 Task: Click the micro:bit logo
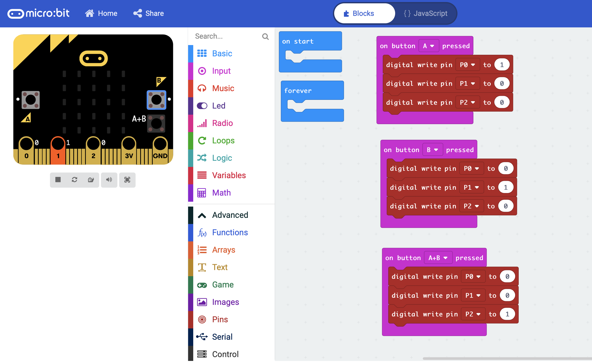point(38,13)
